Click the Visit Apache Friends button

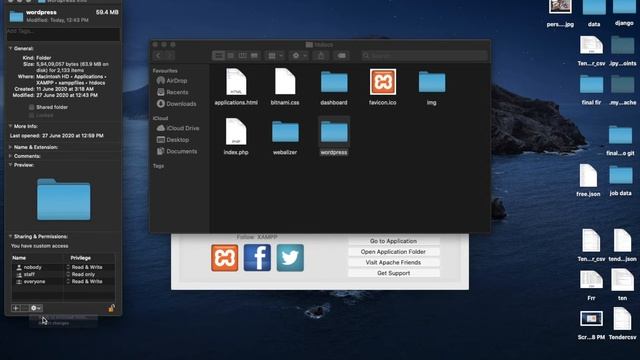click(393, 262)
